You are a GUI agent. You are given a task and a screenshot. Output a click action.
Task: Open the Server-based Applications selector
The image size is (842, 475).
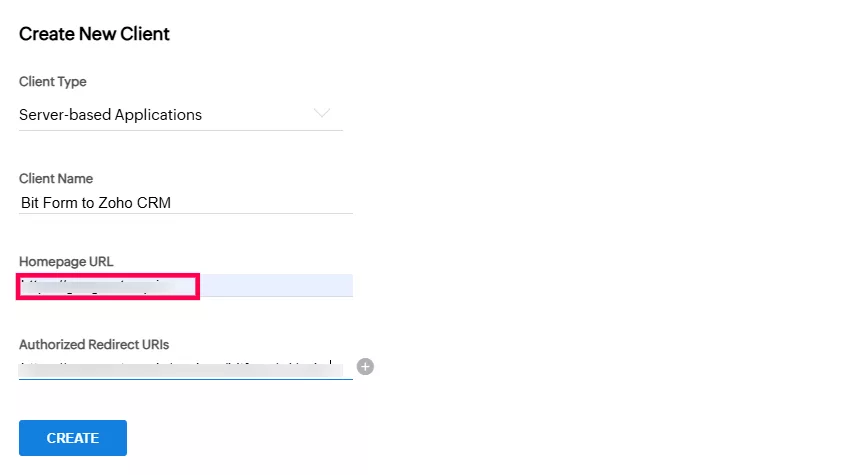180,115
